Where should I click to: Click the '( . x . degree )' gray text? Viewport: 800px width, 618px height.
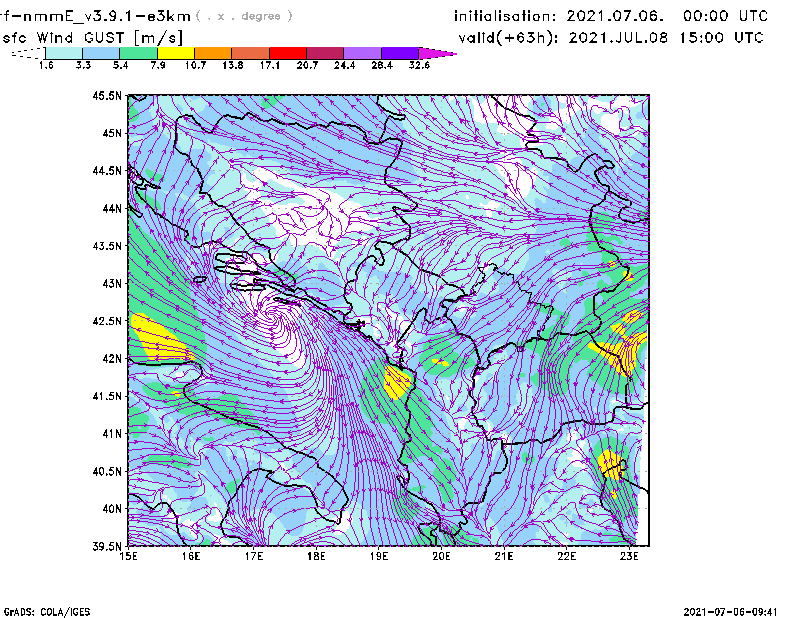[x=244, y=16]
